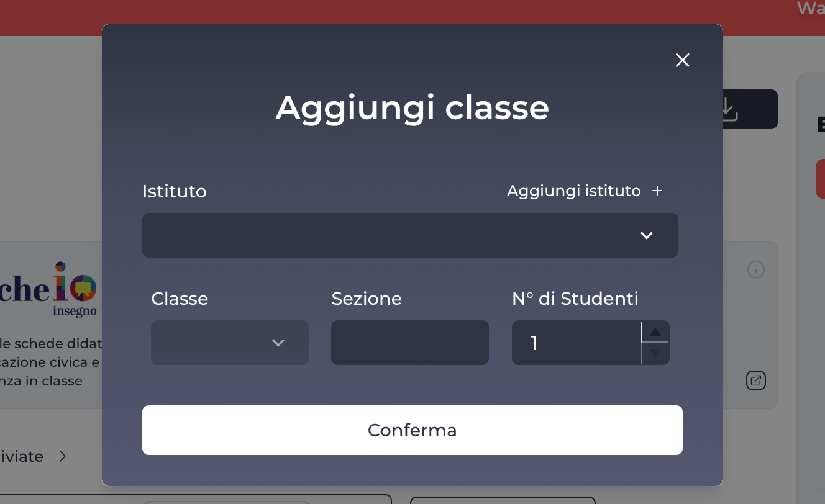This screenshot has height=504, width=825.
Task: Click the 'iviate' section heading link
Action: tap(22, 457)
